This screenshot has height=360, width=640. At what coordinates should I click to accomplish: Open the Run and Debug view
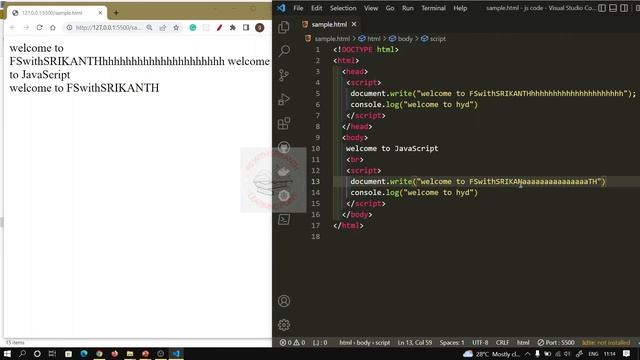[x=284, y=99]
